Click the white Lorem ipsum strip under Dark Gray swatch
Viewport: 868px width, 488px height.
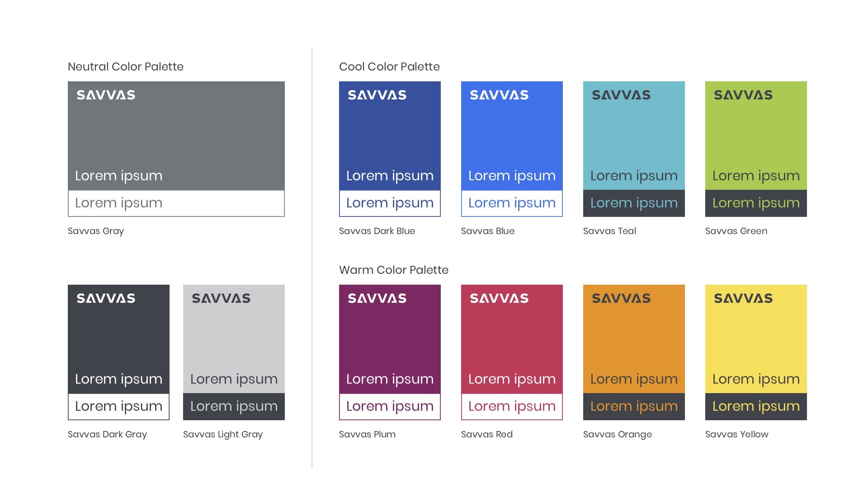click(x=118, y=407)
